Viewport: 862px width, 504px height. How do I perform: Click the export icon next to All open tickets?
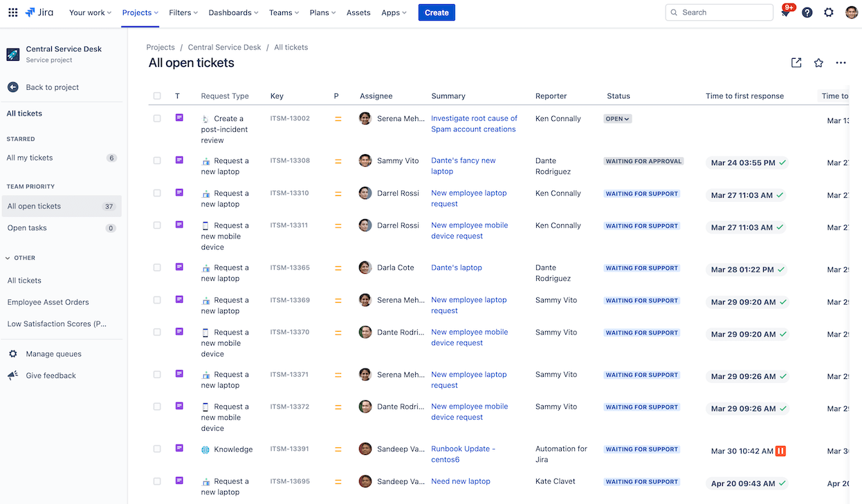[x=796, y=62]
